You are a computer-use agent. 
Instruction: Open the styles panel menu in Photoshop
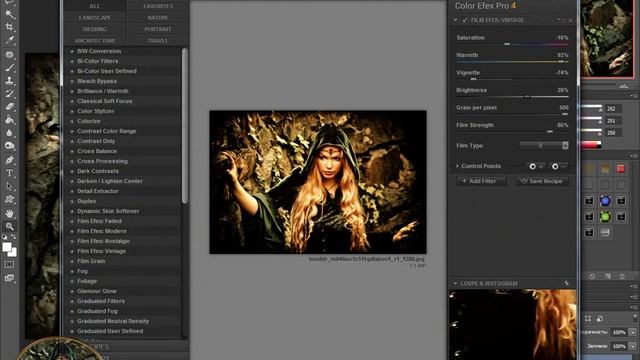(634, 156)
